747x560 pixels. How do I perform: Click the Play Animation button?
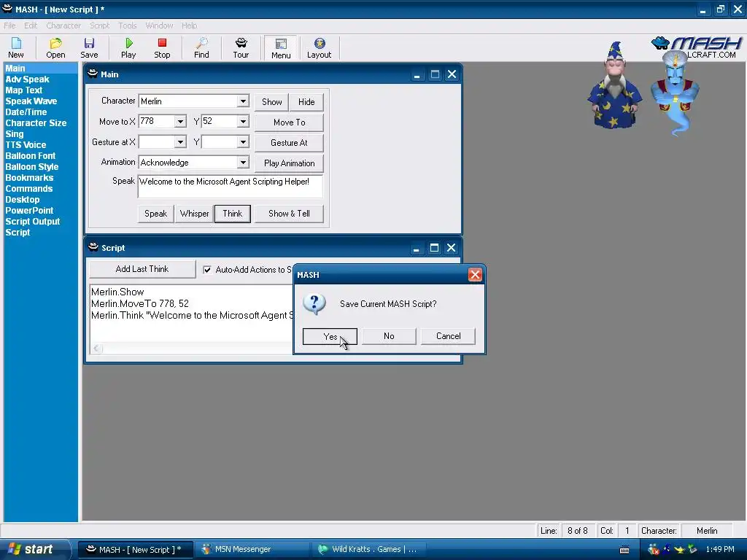coord(289,163)
